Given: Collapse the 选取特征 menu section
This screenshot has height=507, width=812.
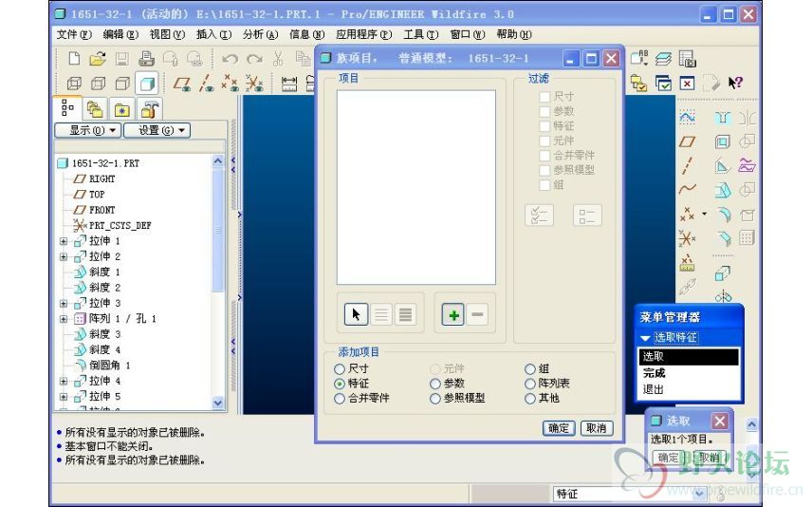Looking at the screenshot, I should coord(645,337).
